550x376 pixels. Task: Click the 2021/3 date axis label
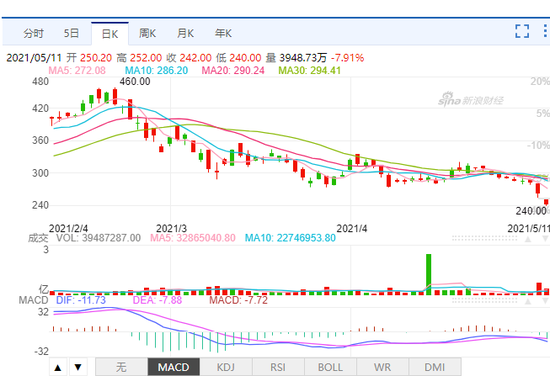[171, 228]
